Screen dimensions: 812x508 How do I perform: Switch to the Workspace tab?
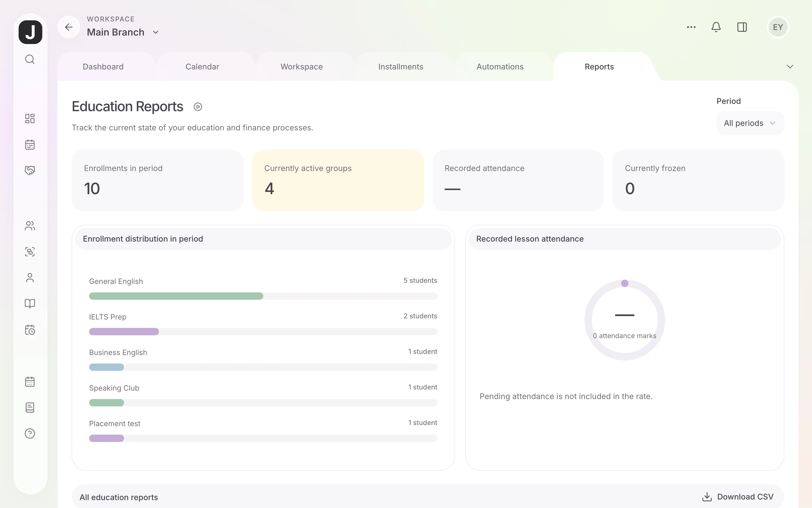(302, 67)
